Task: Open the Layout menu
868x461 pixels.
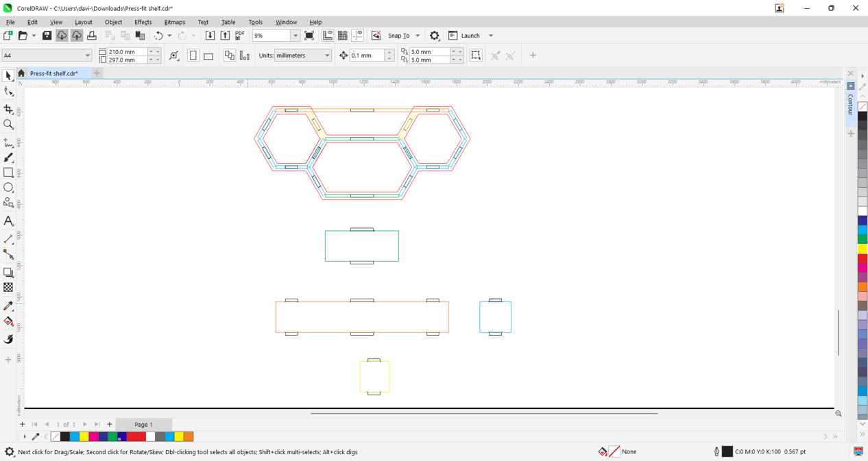Action: 83,22
